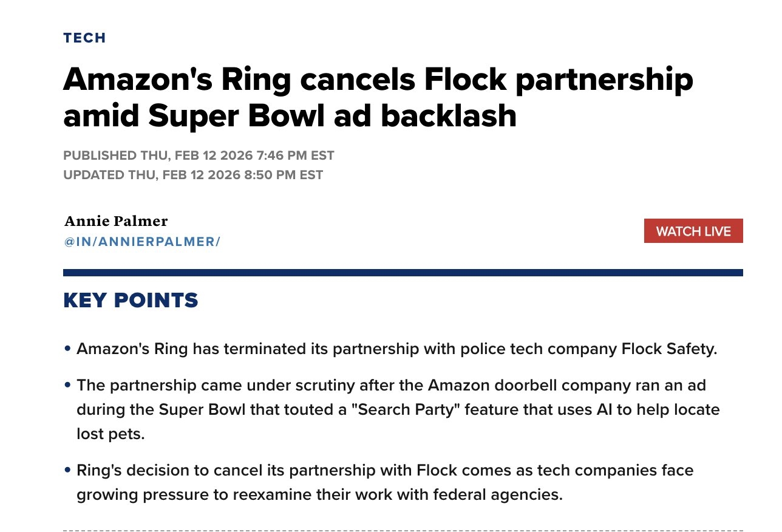The image size is (782, 532).
Task: Click the dashed divider below key points
Action: pos(403,530)
